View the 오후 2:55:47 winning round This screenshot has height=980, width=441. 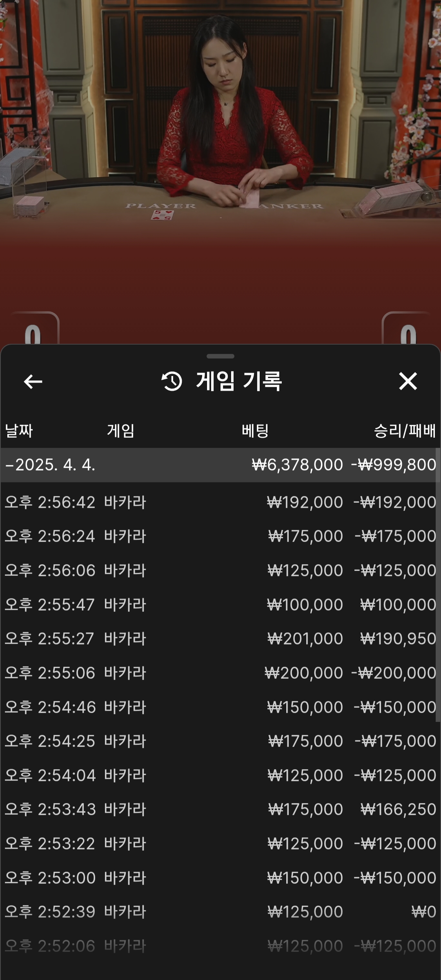(x=220, y=605)
